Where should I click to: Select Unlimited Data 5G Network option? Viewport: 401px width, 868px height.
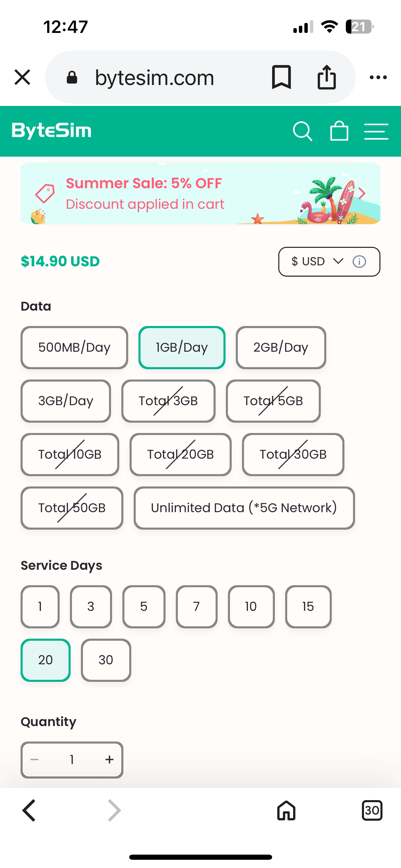(x=244, y=508)
